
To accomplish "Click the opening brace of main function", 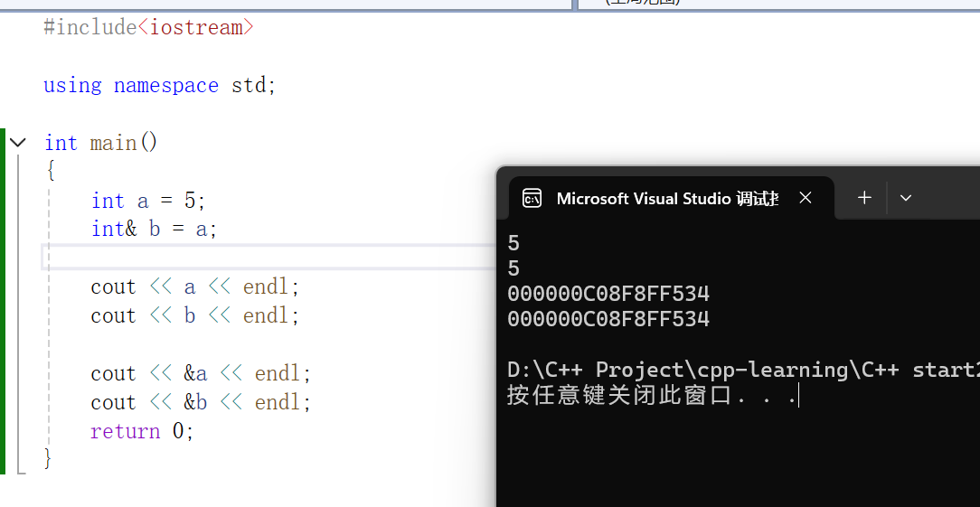I will pos(51,172).
